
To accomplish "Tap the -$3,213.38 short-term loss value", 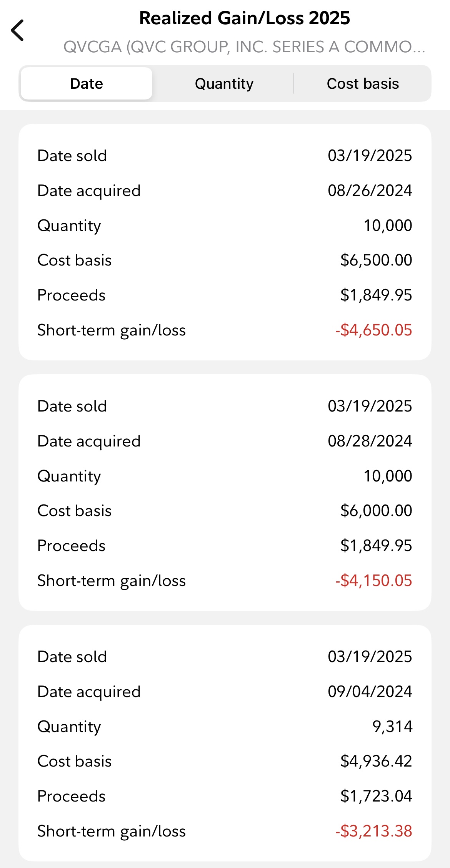I will tap(373, 831).
